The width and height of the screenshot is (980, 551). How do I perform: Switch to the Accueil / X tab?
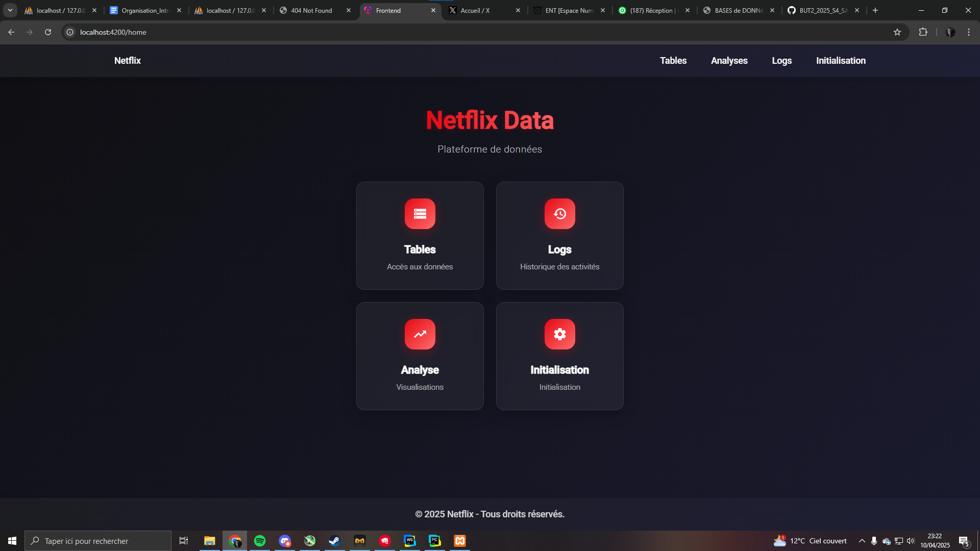(485, 10)
